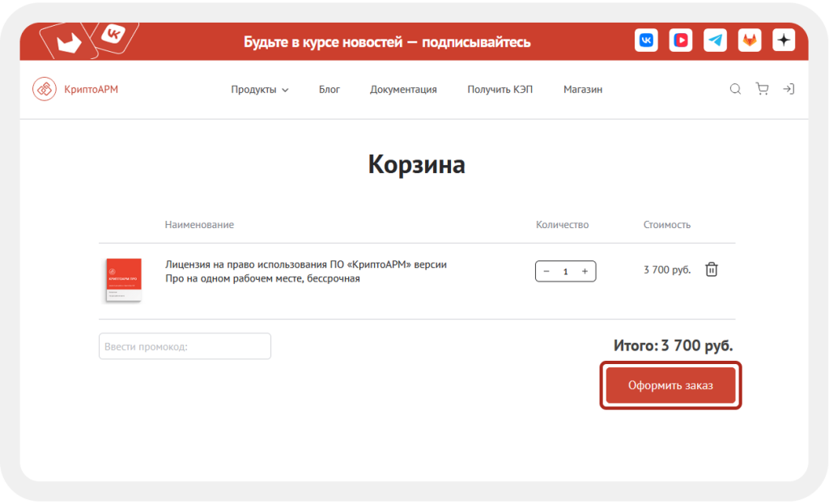
Task: Delete the license item via trash icon
Action: pyautogui.click(x=711, y=269)
